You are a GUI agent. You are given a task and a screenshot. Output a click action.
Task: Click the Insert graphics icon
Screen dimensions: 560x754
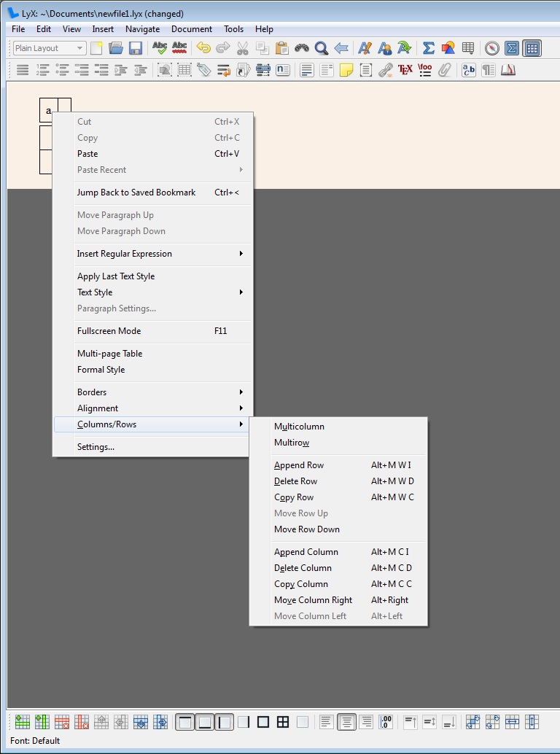click(448, 48)
